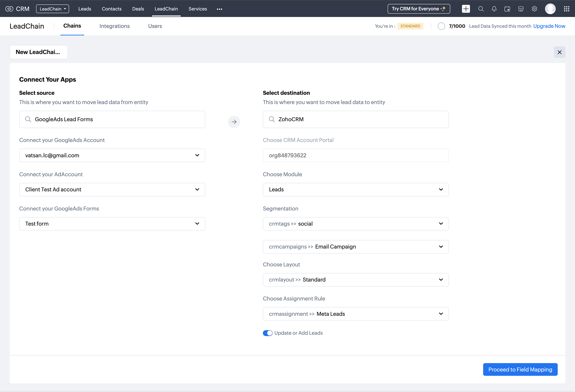The width and height of the screenshot is (575, 392).
Task: Follow the Upgrade Now link
Action: (549, 26)
